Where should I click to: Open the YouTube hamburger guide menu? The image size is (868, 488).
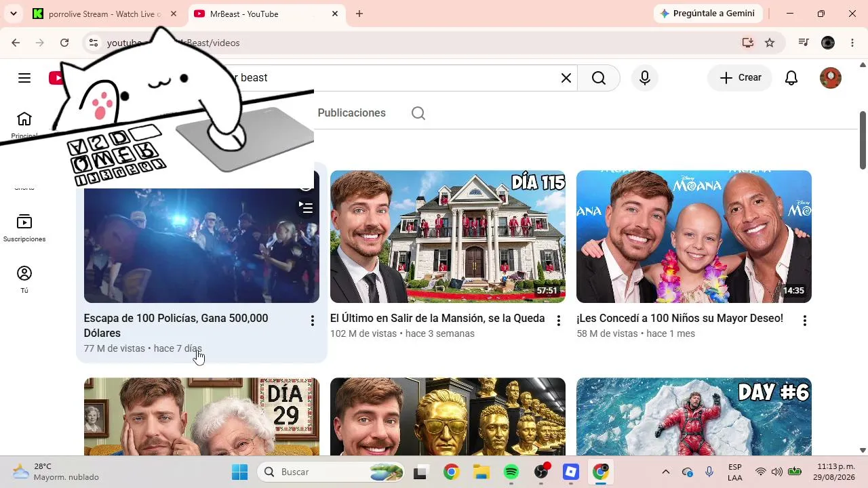[x=24, y=78]
